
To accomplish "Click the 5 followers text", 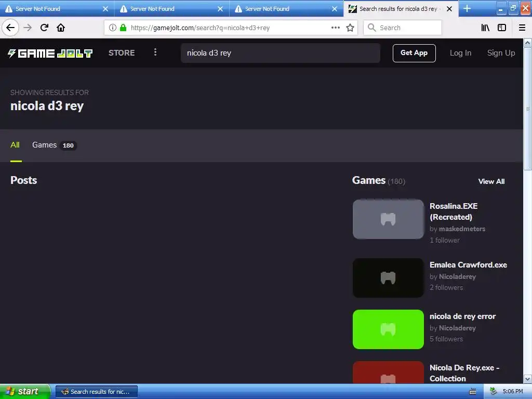I will (x=446, y=339).
